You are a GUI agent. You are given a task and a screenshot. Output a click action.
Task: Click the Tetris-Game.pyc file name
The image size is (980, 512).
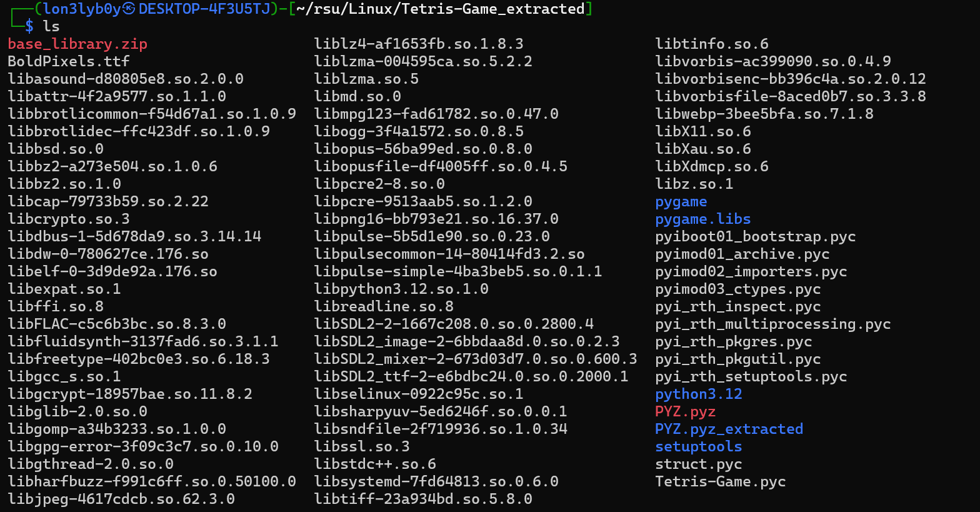720,482
